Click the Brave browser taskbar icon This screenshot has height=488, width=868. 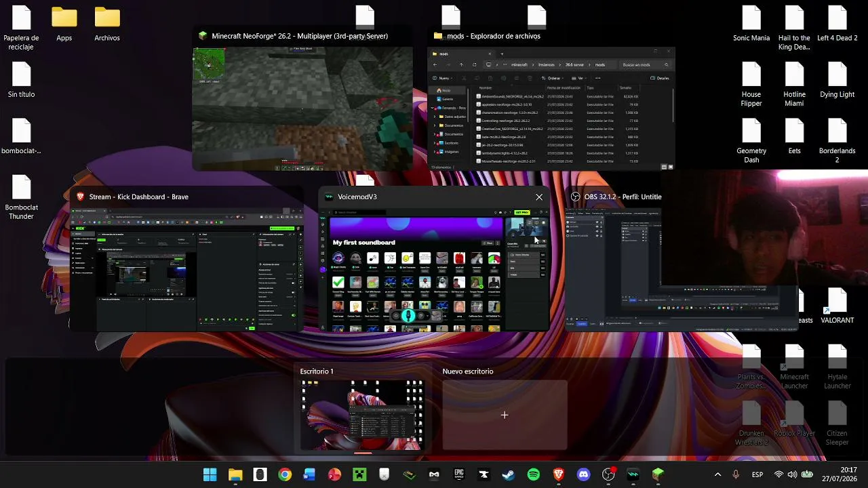(x=559, y=474)
